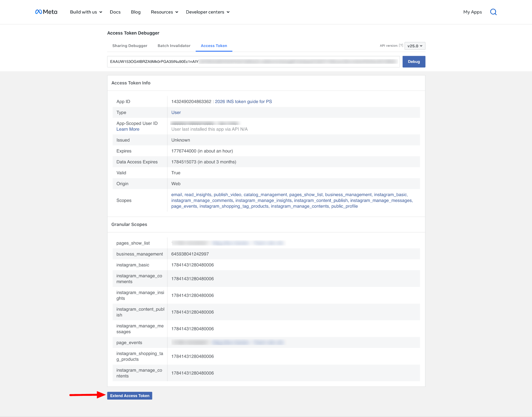The width and height of the screenshot is (532, 417).
Task: Click the User type link
Action: pyautogui.click(x=176, y=112)
